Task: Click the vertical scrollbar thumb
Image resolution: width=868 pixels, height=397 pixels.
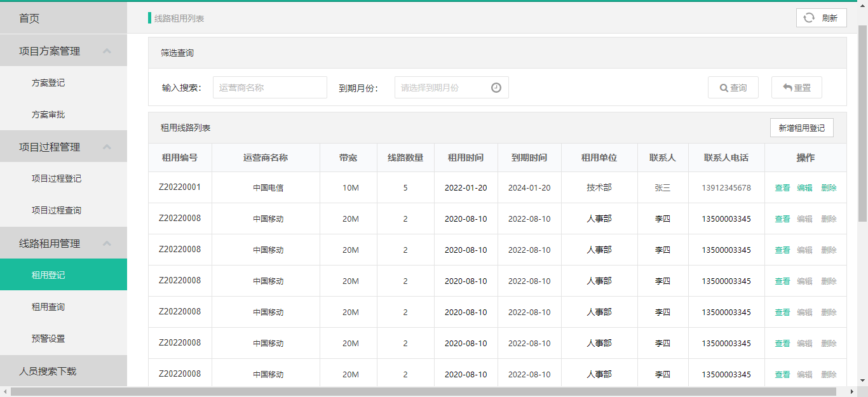Action: 863,124
